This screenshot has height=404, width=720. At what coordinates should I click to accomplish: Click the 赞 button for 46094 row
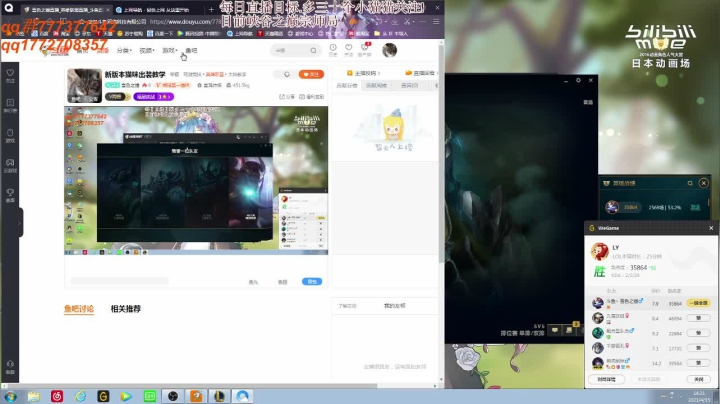coord(698,318)
